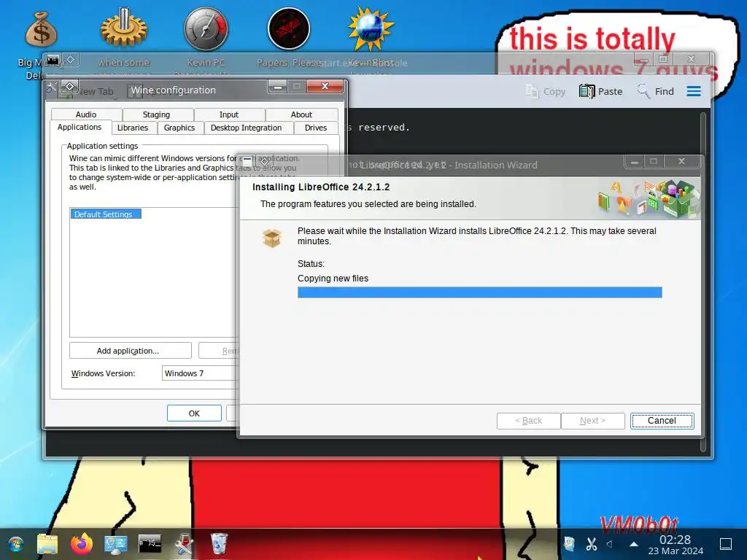Viewport: 747px width, 560px height.
Task: Switch to the About tab
Action: (x=301, y=114)
